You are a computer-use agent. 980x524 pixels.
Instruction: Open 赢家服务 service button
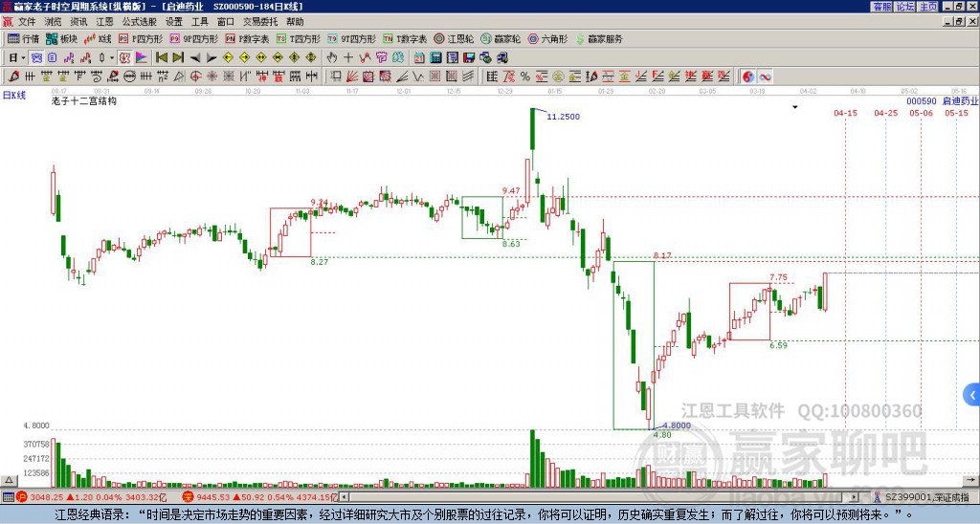coord(599,38)
